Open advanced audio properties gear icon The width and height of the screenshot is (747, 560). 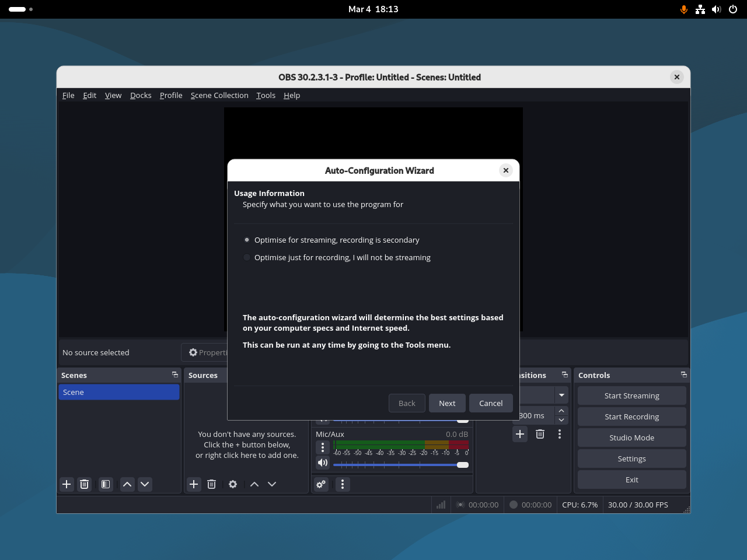click(x=320, y=484)
